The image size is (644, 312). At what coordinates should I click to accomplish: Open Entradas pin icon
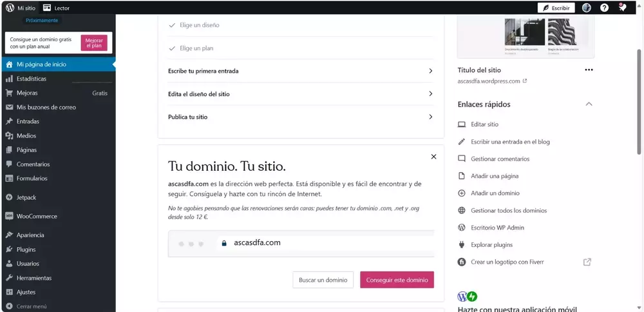9,121
